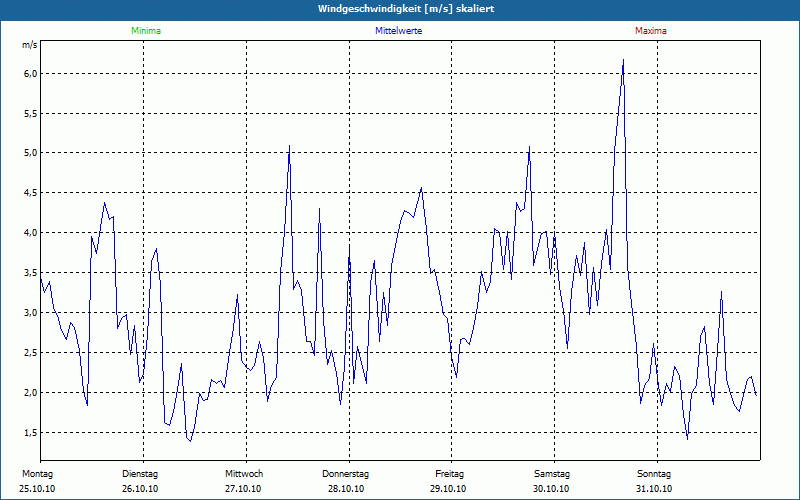Click the date 29.10.10

point(448,489)
